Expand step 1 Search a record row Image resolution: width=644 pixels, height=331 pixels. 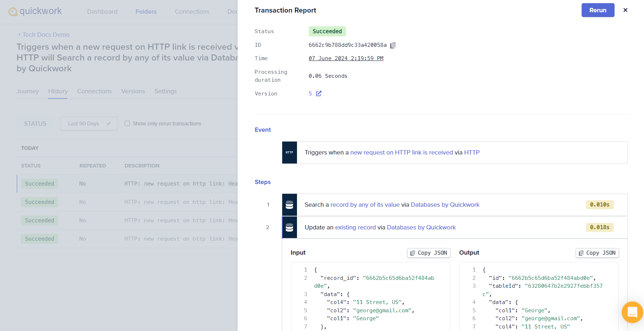click(455, 205)
